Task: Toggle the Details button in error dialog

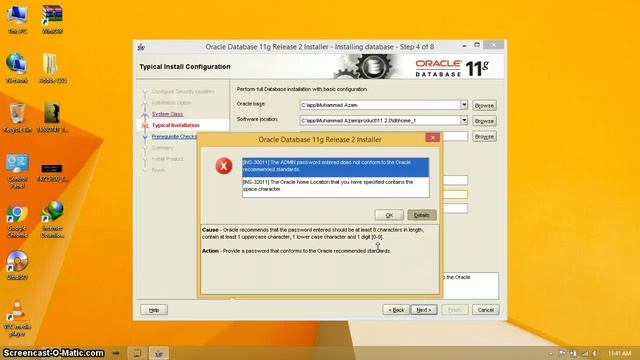Action: 422,215
